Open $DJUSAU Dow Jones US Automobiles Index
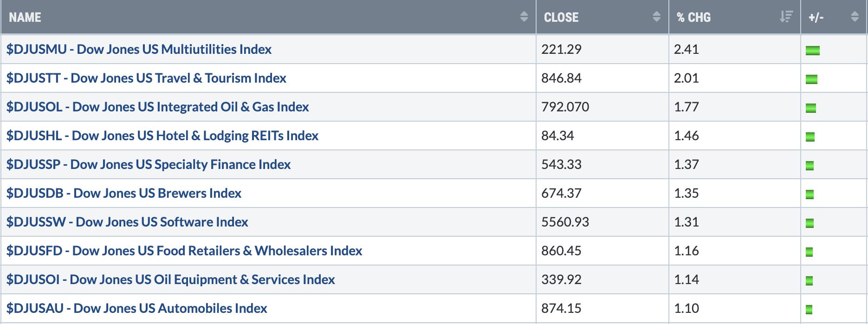This screenshot has width=868, height=324. click(x=137, y=308)
